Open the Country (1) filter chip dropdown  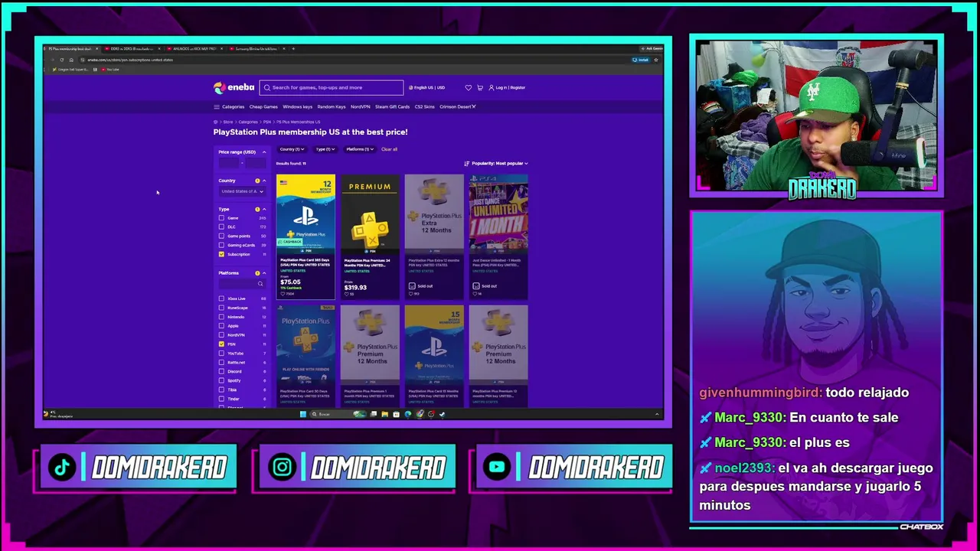click(x=292, y=149)
